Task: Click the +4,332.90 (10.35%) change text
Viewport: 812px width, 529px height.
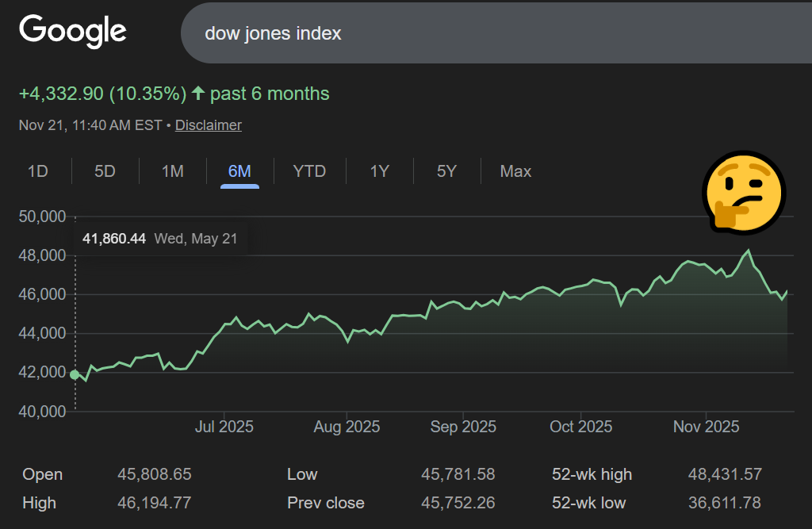Action: pyautogui.click(x=102, y=94)
